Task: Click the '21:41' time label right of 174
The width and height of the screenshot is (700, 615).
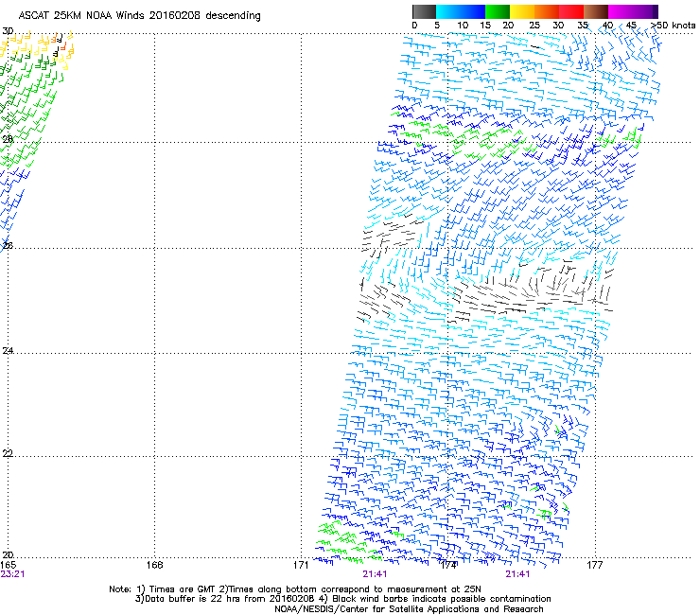Action: click(517, 574)
